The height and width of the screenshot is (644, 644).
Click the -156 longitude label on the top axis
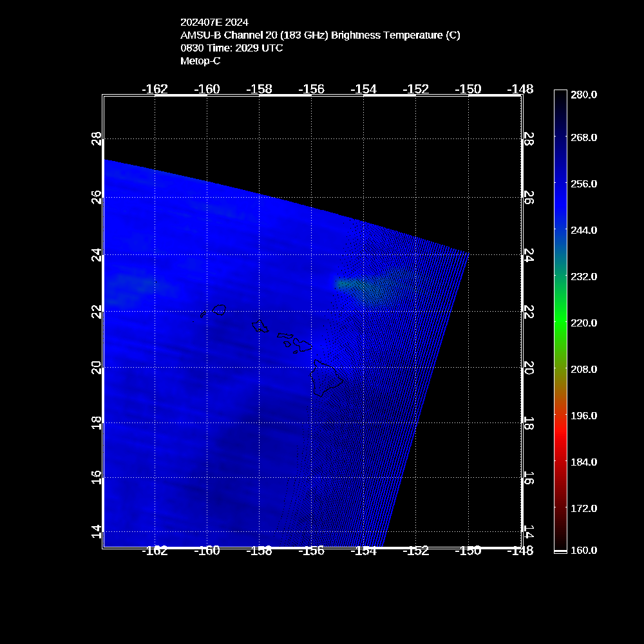311,88
